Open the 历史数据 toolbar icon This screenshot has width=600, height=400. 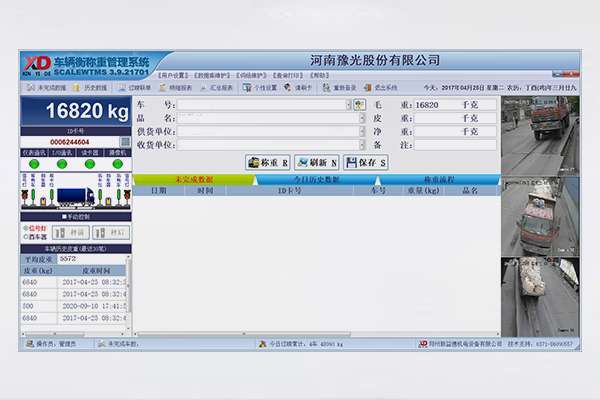click(x=76, y=88)
